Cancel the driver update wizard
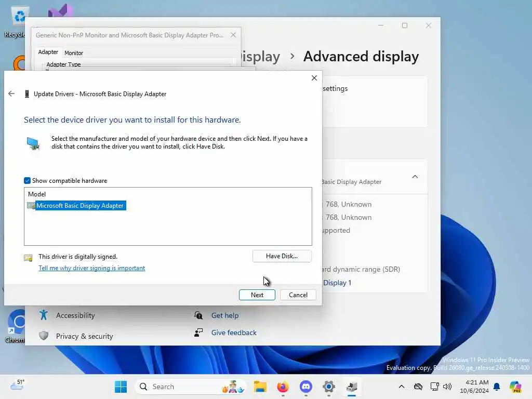The image size is (532, 399). coord(298,295)
